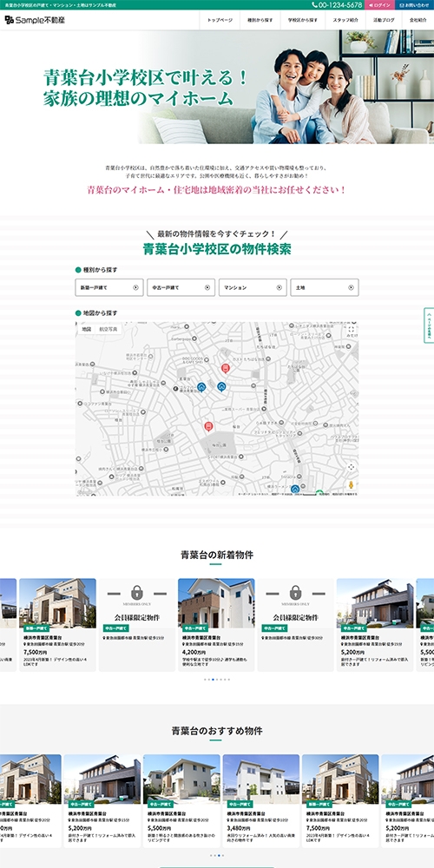Select the 中古一戸建て search button

click(x=181, y=287)
